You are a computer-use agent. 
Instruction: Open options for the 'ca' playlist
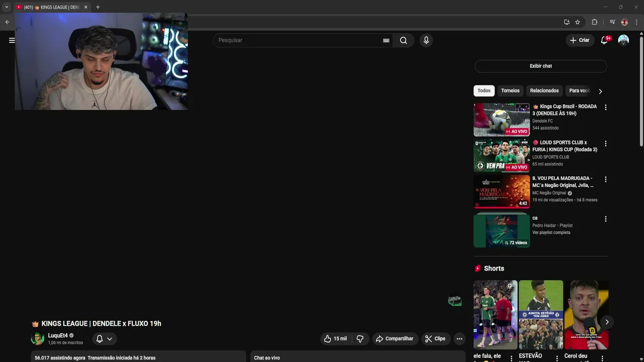[x=605, y=219]
